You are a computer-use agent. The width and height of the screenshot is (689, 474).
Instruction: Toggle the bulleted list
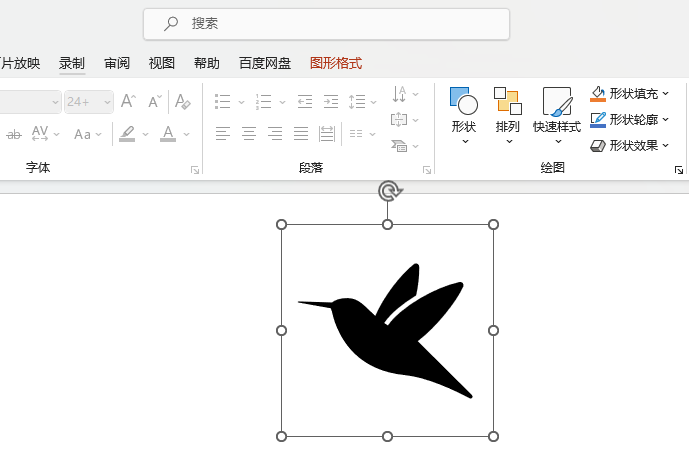click(x=223, y=101)
